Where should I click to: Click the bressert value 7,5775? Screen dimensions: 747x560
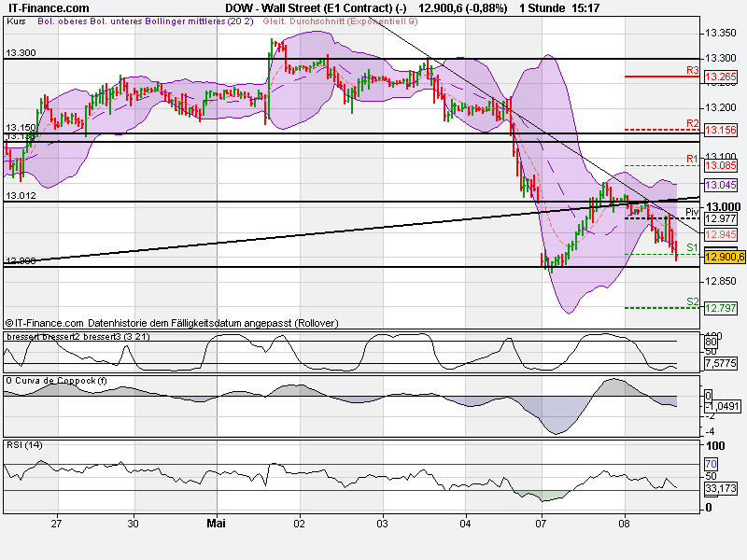pos(720,363)
